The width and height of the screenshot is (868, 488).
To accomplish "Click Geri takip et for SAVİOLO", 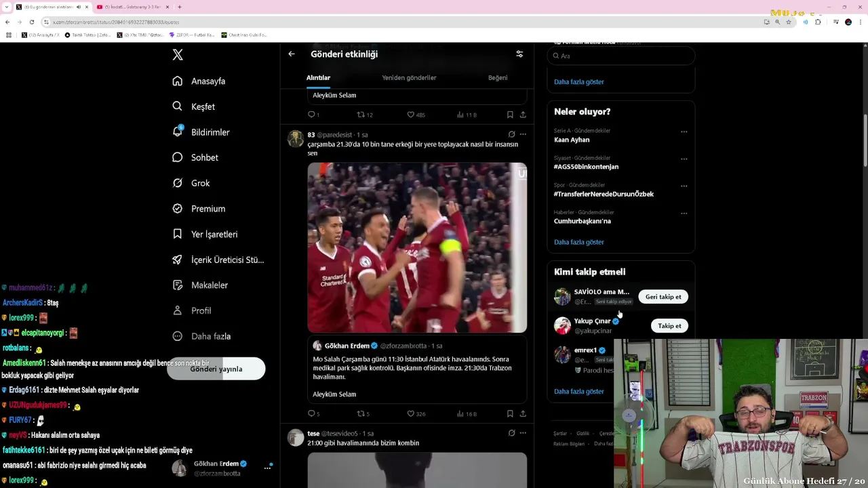I will point(663,297).
